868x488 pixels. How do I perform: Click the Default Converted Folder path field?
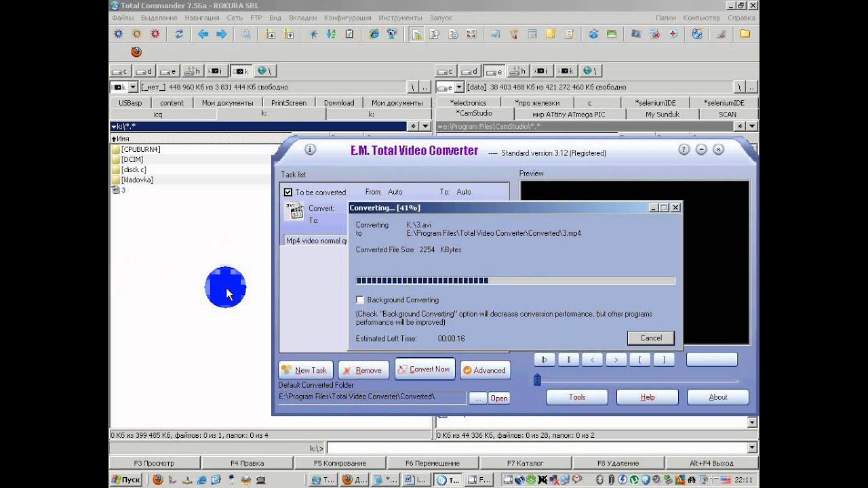pos(372,397)
